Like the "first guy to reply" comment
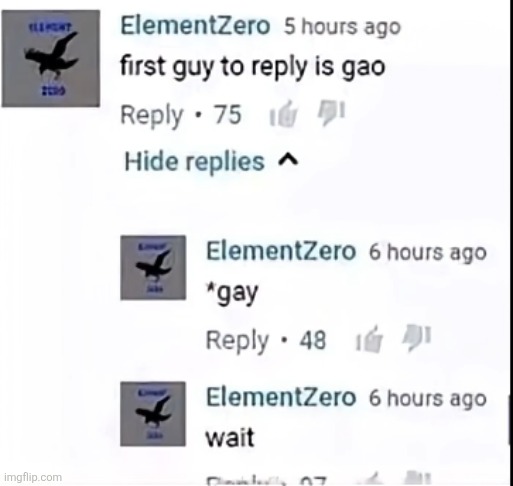The width and height of the screenshot is (513, 486). coord(283,114)
